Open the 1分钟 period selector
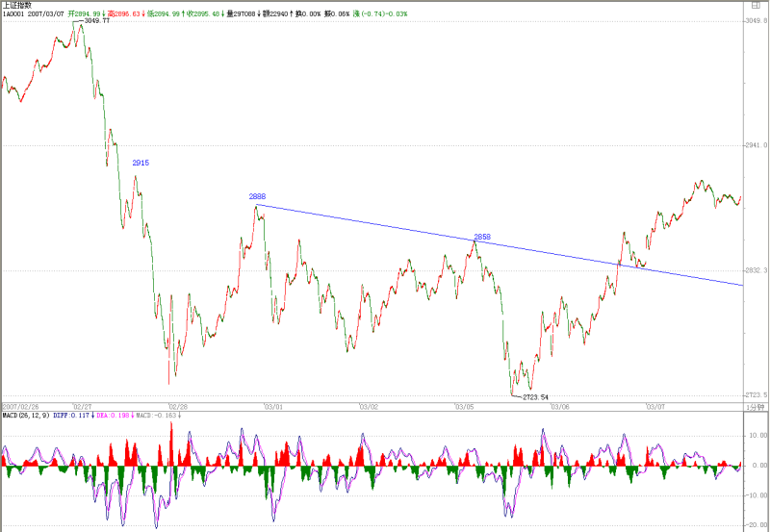The height and width of the screenshot is (532, 770). (756, 407)
